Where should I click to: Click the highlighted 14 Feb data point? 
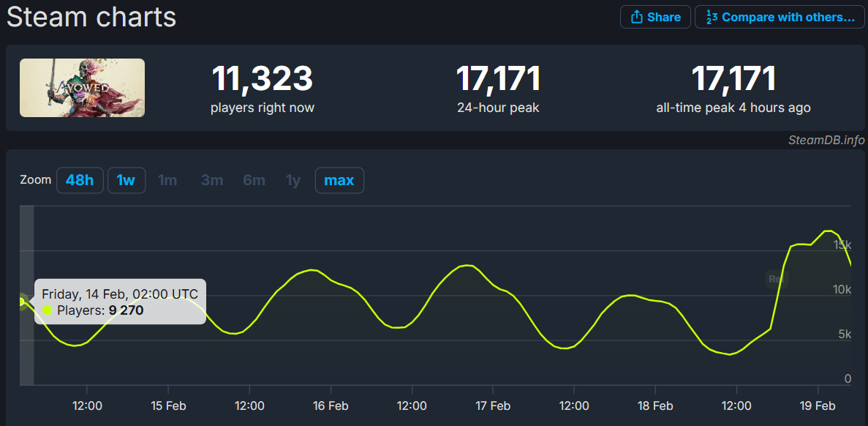(x=22, y=301)
